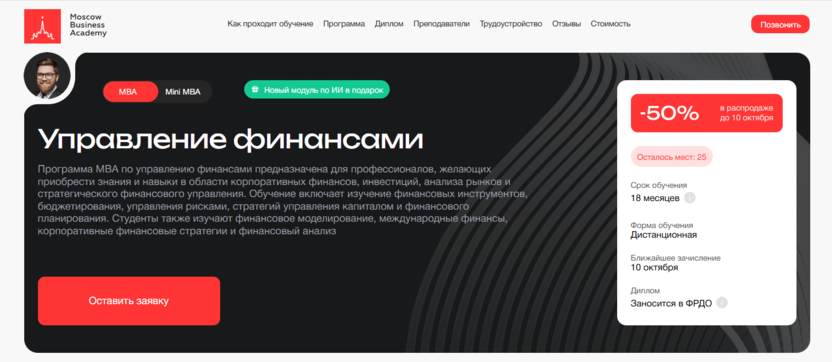The width and height of the screenshot is (832, 362).
Task: Click the Позвонить button
Action: coord(780,24)
